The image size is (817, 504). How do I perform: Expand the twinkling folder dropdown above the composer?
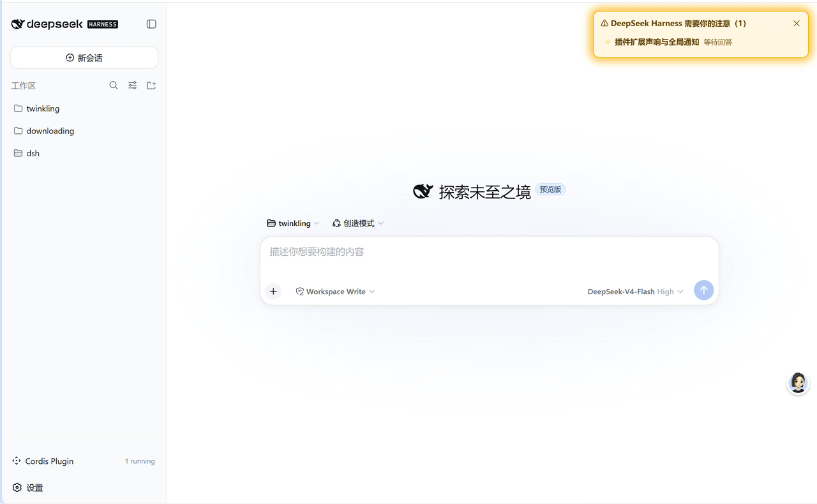coord(294,223)
